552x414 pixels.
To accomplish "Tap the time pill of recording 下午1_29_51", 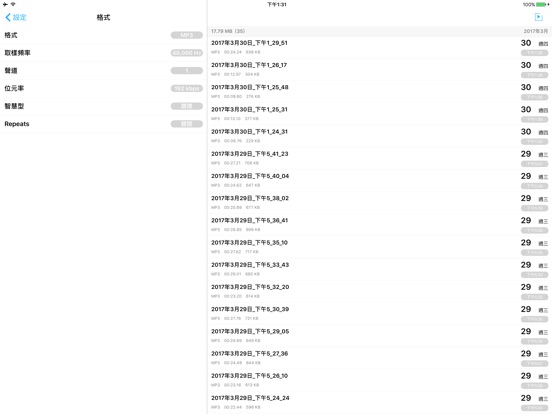I will pos(534,53).
